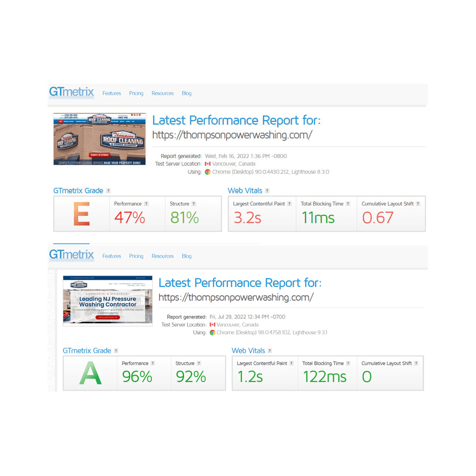This screenshot has height=476, width=476.
Task: Click the 122ms Total Blocking Time value
Action: (x=325, y=377)
